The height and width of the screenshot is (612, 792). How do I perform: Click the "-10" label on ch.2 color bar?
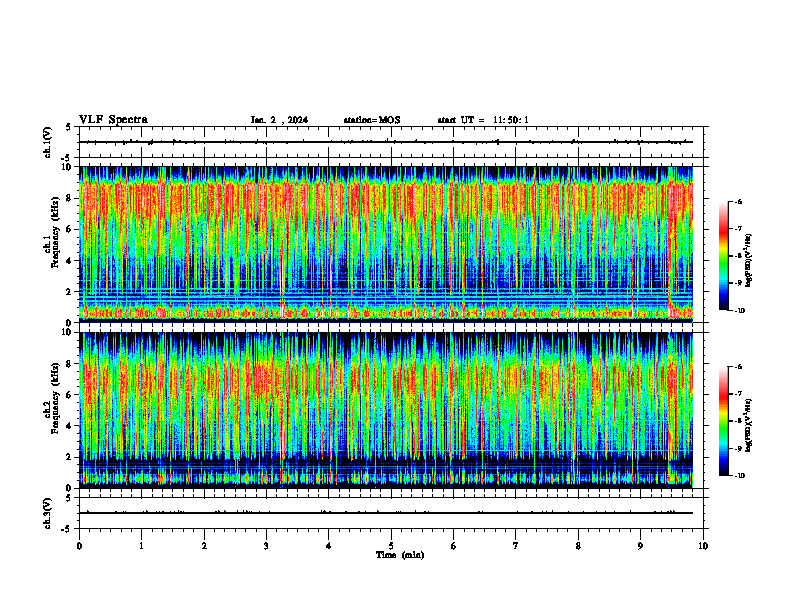click(x=739, y=476)
